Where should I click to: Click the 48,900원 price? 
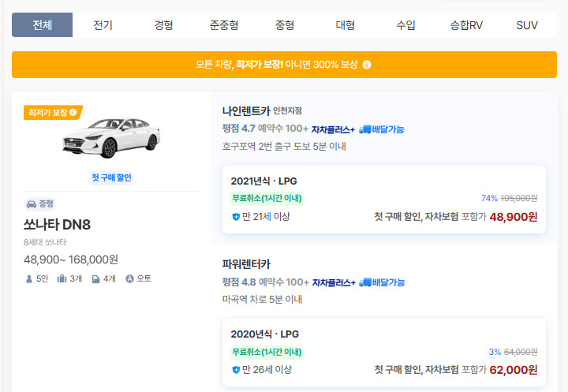point(514,217)
